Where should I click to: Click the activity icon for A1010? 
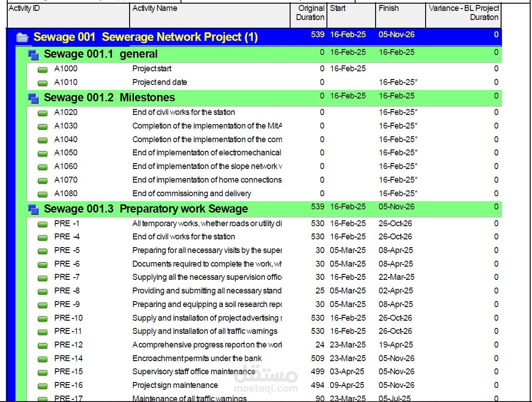point(42,83)
